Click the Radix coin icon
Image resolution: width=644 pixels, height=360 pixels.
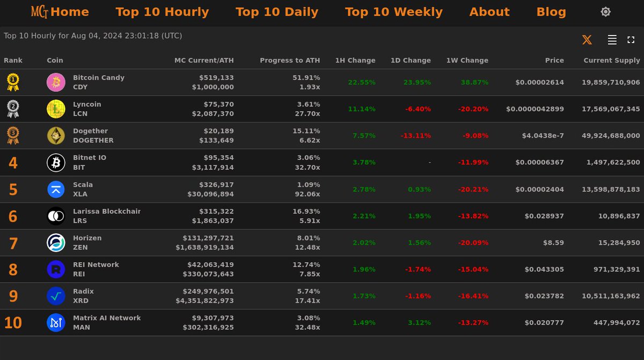coord(56,296)
